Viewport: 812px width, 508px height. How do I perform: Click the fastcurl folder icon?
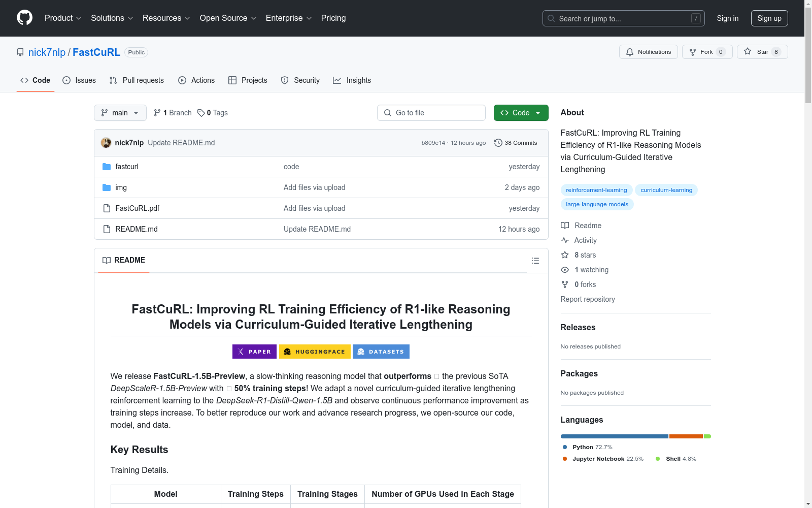point(107,167)
